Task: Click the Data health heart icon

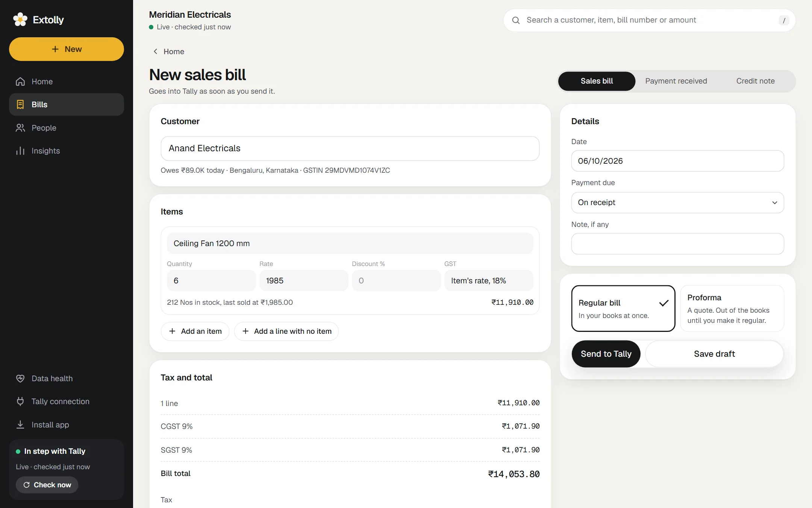Action: [20, 378]
